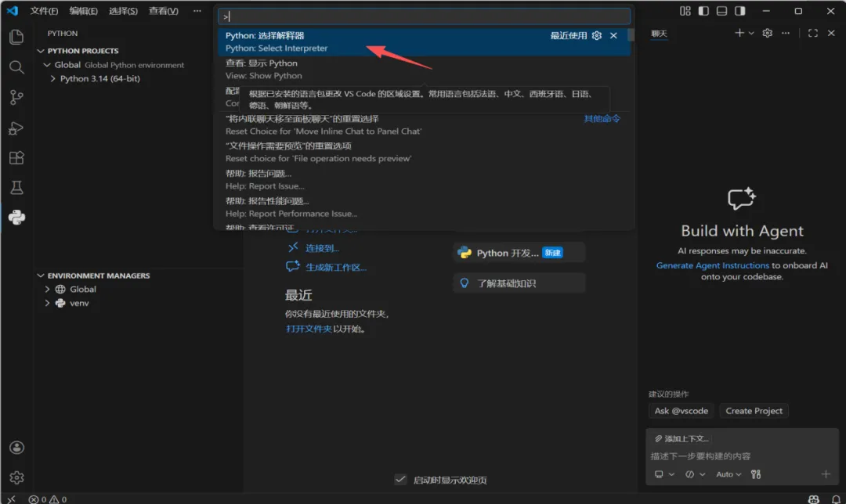Open the 查看(V) menu

tap(164, 11)
